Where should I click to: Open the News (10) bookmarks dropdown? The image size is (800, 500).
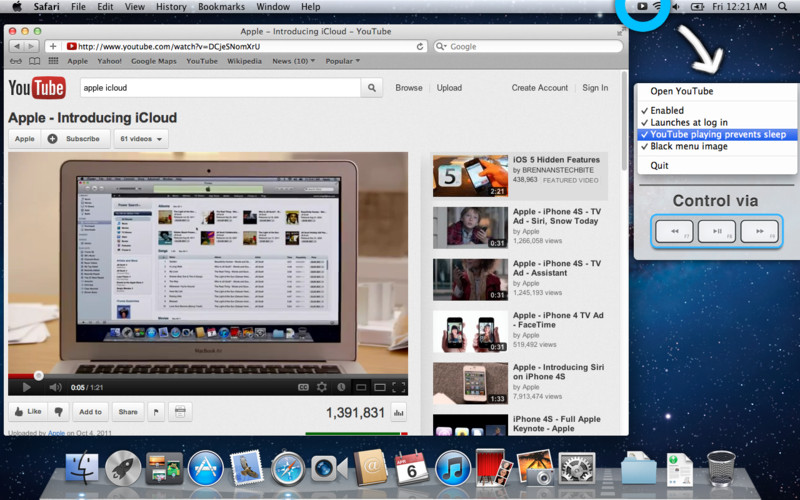293,61
